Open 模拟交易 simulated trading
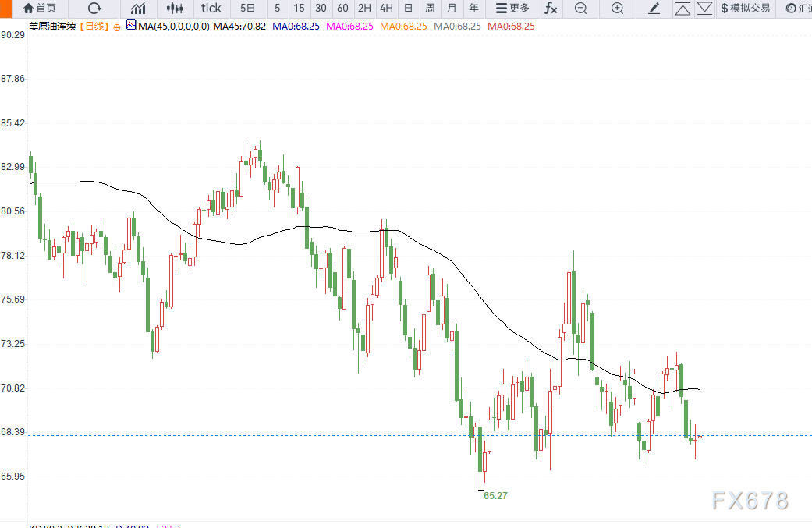The image size is (812, 528). pyautogui.click(x=745, y=9)
